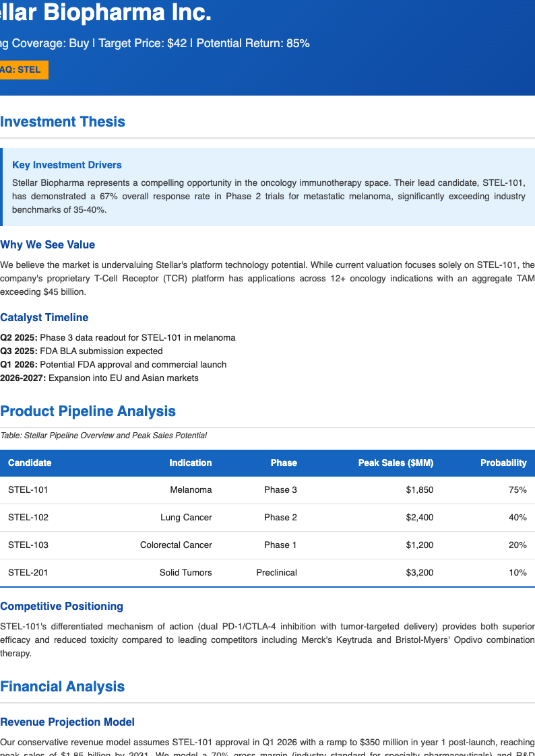The width and height of the screenshot is (535, 756).
Task: Click the 75% probability cell
Action: [x=517, y=490]
